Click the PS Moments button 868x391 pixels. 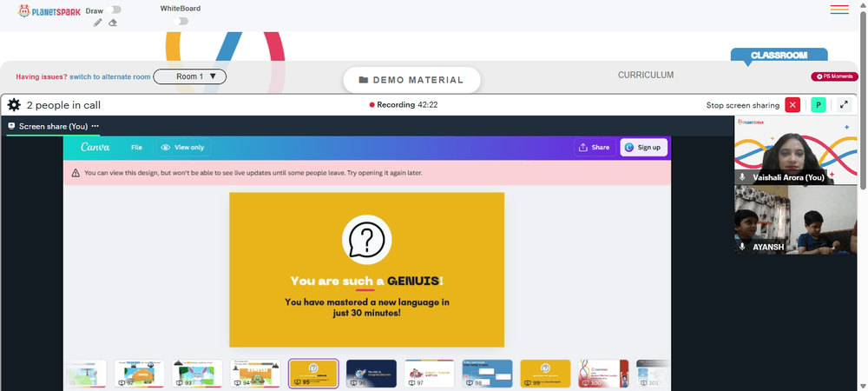pyautogui.click(x=834, y=76)
